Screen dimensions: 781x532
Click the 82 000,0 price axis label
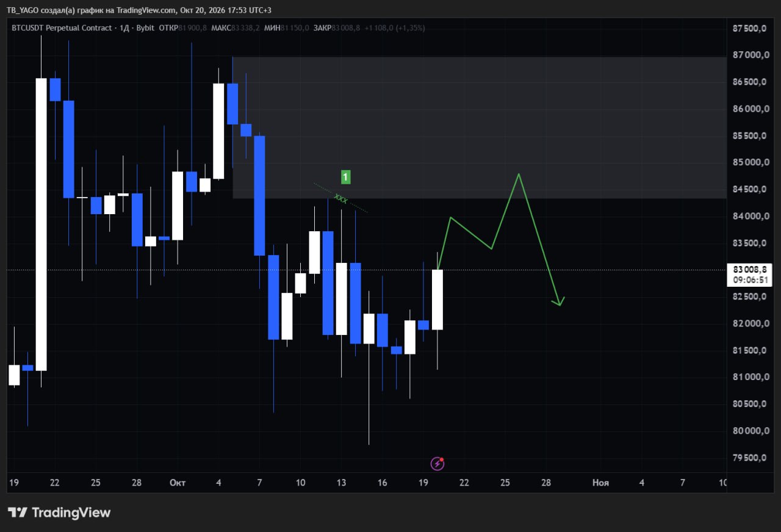tap(749, 324)
